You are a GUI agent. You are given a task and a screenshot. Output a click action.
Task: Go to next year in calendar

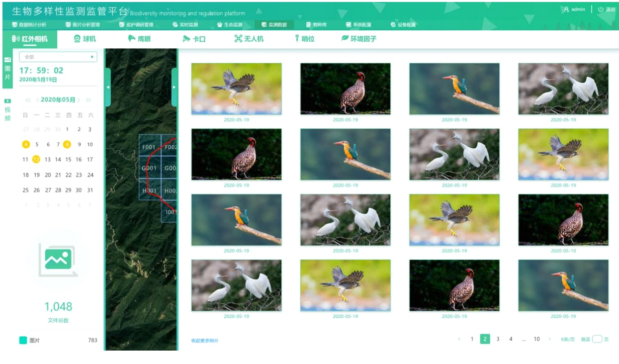88,100
